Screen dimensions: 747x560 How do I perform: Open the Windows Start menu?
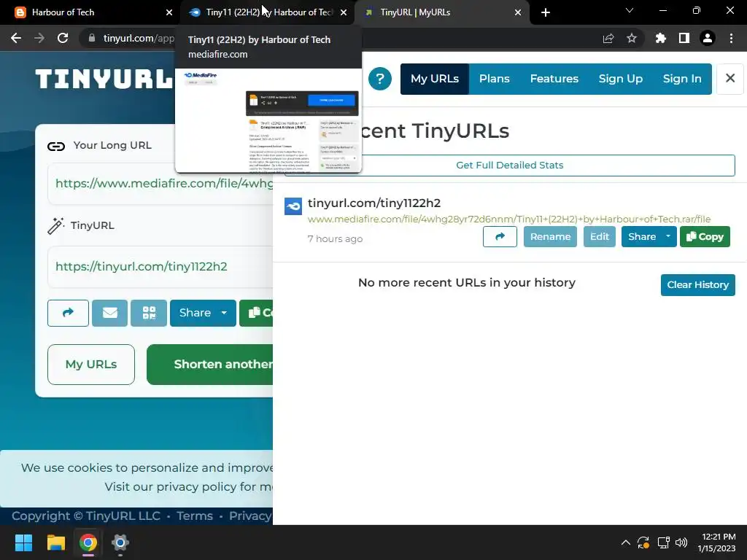click(23, 542)
